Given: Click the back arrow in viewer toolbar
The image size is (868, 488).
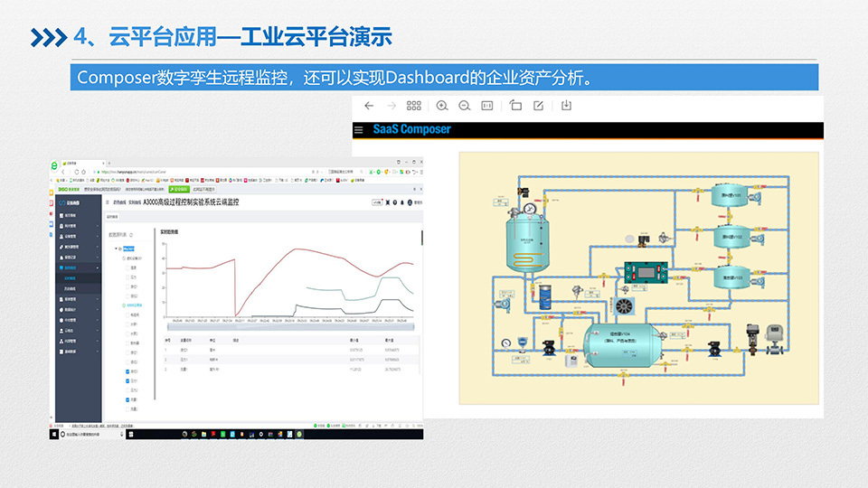Looking at the screenshot, I should [x=369, y=106].
